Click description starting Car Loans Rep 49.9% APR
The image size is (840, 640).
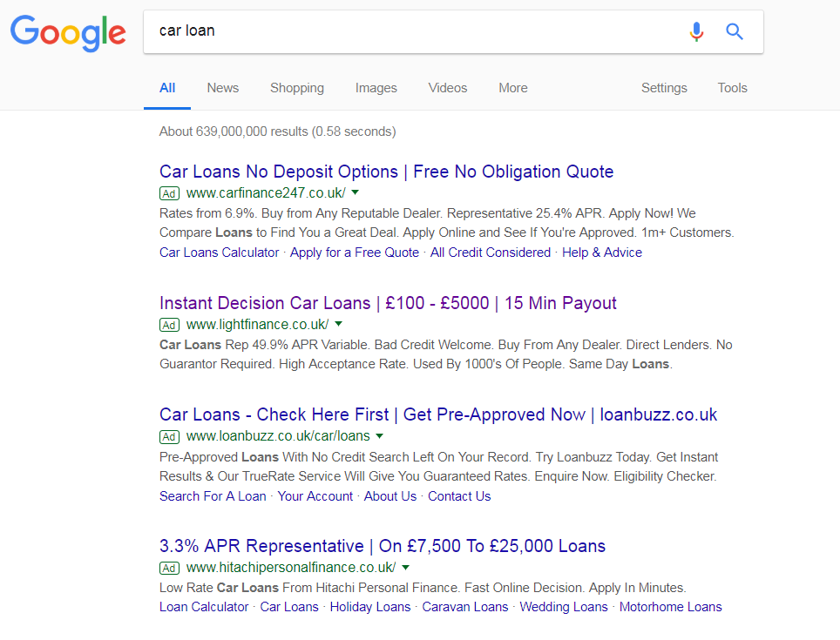point(446,354)
